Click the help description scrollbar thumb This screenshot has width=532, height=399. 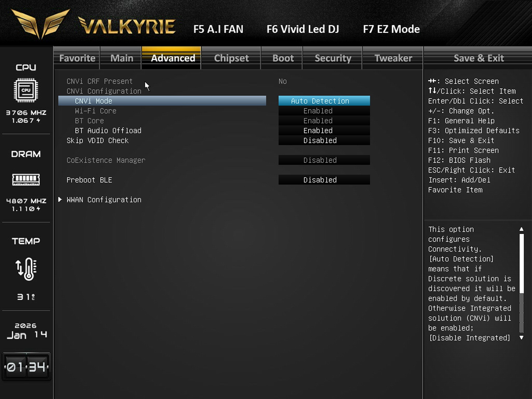(521, 263)
